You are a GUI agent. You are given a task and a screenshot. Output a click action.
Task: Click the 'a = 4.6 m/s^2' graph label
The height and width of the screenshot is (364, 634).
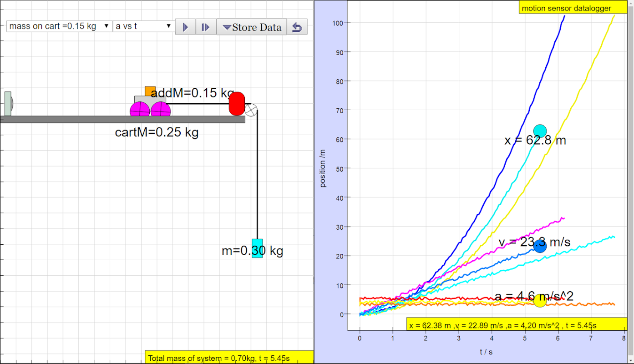coord(534,297)
